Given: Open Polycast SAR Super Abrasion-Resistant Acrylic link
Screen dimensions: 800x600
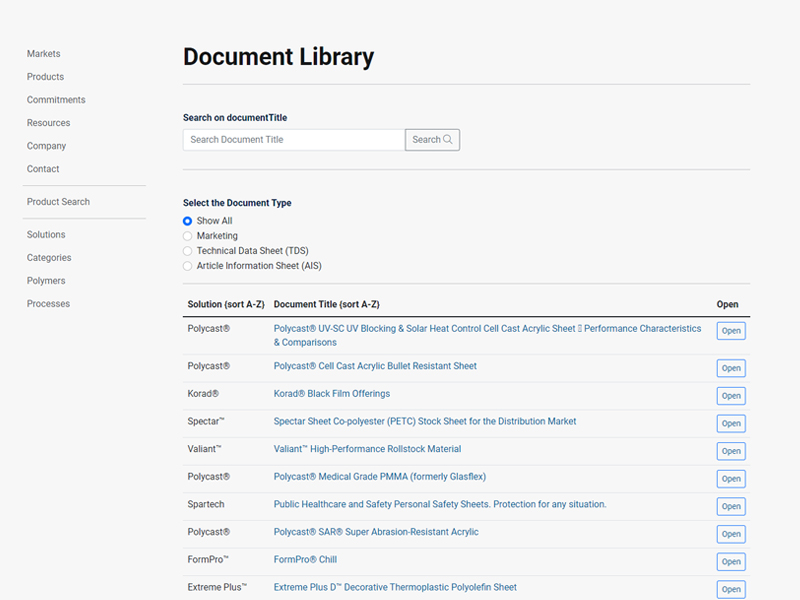Looking at the screenshot, I should click(376, 532).
